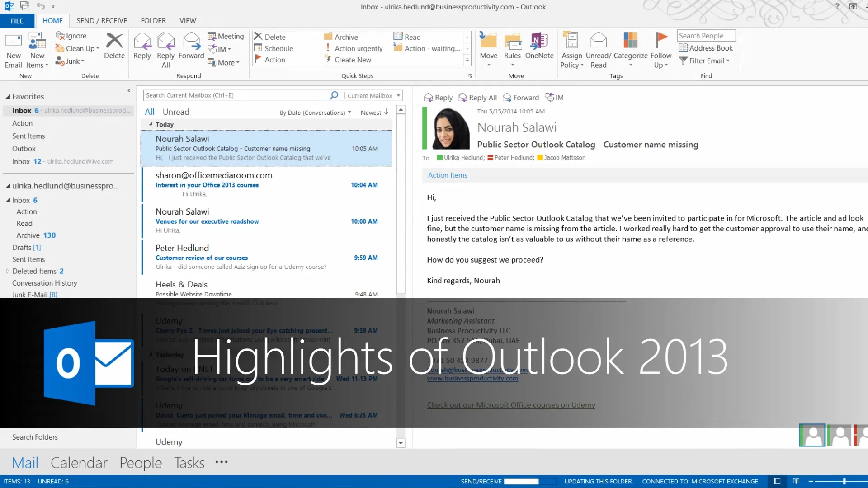Open the Meeting reply option
This screenshot has width=868, height=488.
coord(226,36)
